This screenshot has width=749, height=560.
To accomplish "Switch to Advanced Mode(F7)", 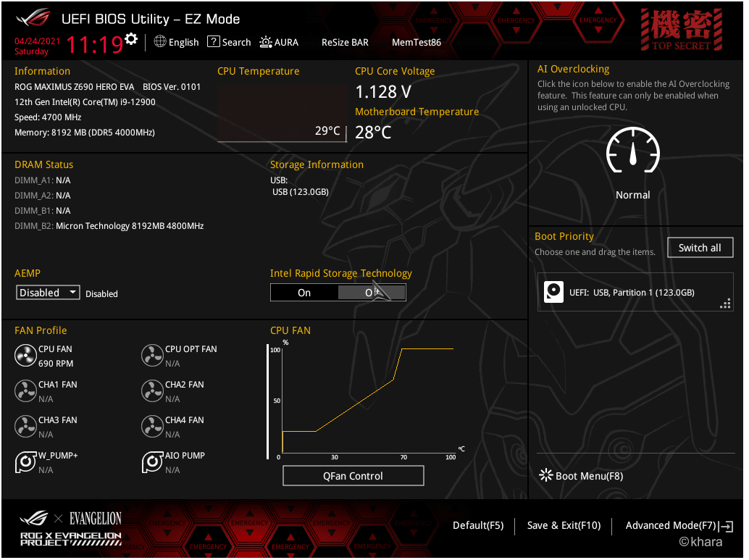I will click(671, 525).
